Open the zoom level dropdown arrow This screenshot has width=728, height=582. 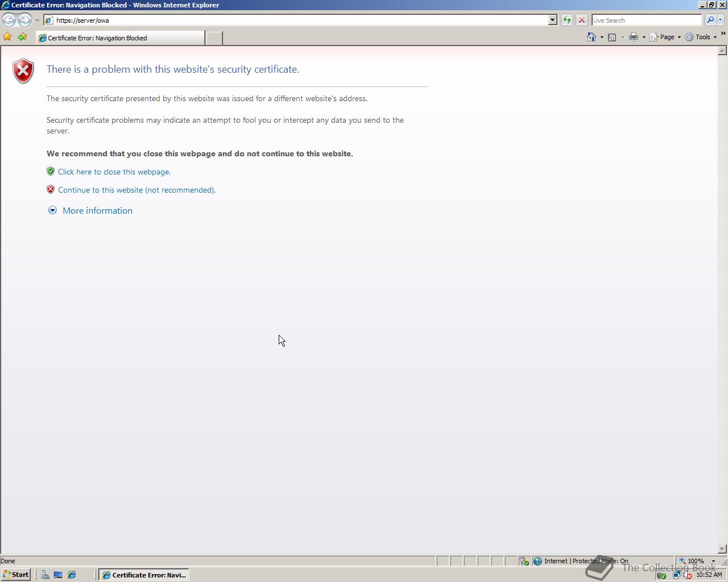tap(713, 561)
